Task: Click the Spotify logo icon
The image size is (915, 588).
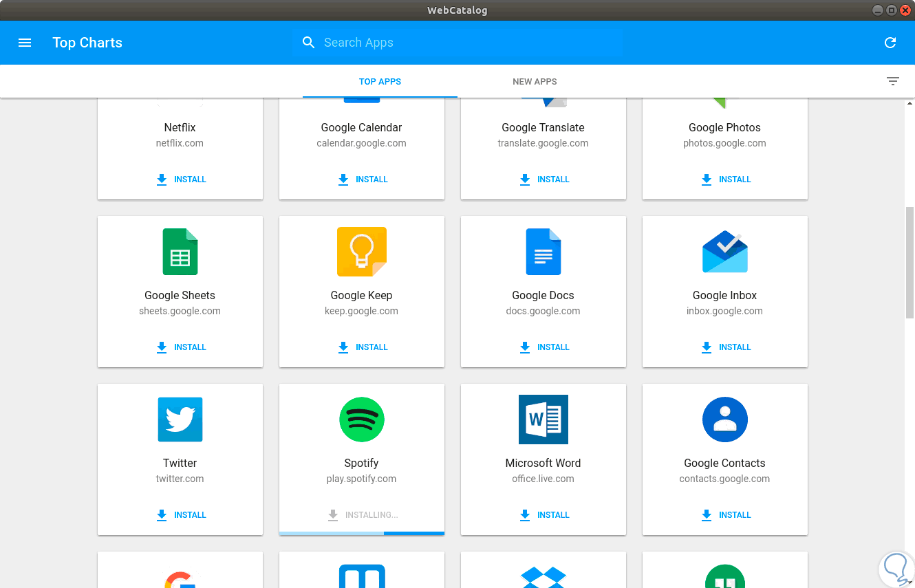Action: (x=362, y=420)
